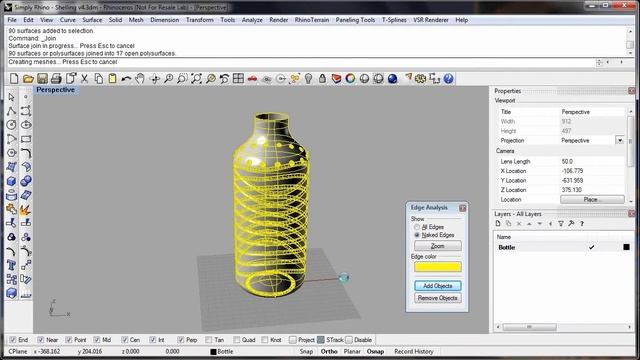Select the arrow pointer tool in left toolbar

pos(11,97)
